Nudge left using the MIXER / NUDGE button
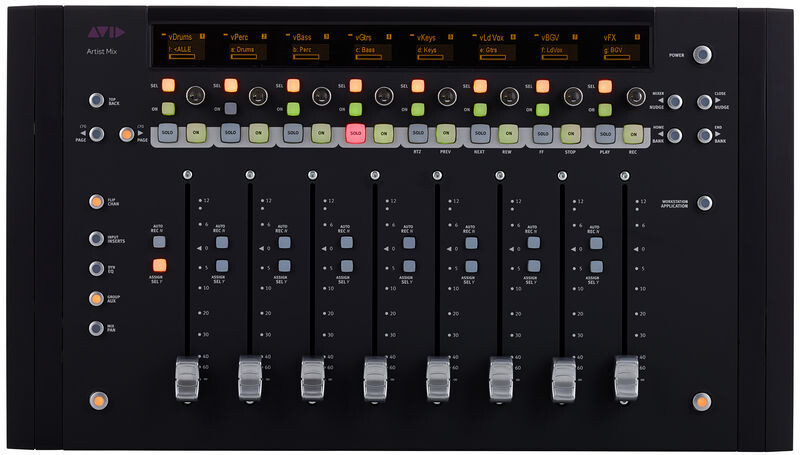Image resolution: width=800 pixels, height=455 pixels. click(675, 102)
